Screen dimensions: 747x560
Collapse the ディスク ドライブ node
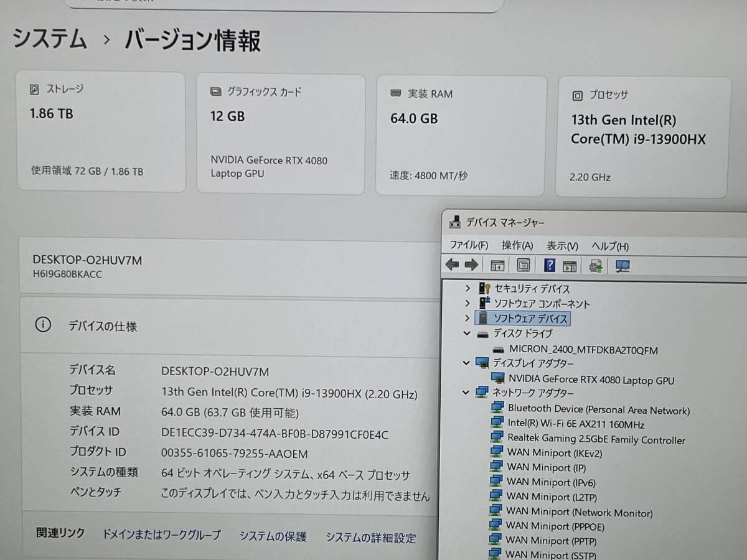coord(467,334)
